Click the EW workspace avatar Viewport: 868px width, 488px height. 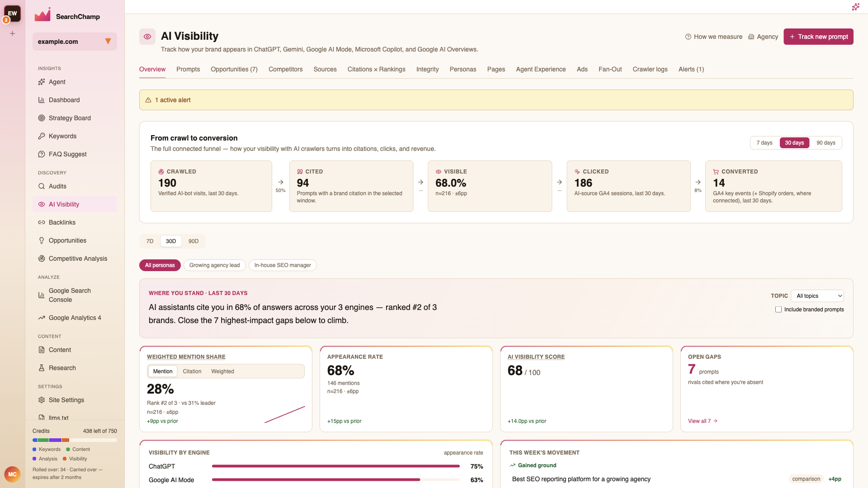tap(12, 14)
